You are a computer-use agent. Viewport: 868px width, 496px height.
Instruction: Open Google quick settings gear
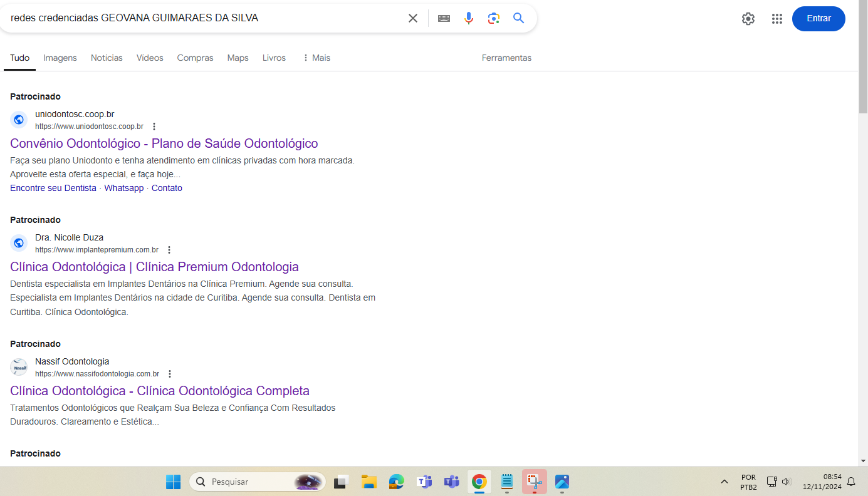pos(748,19)
